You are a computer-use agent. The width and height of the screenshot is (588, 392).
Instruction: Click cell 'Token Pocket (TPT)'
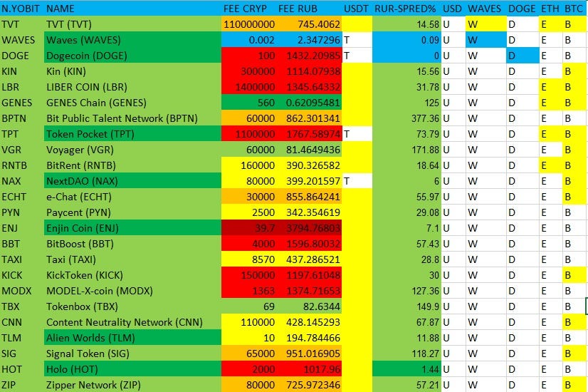pos(132,134)
